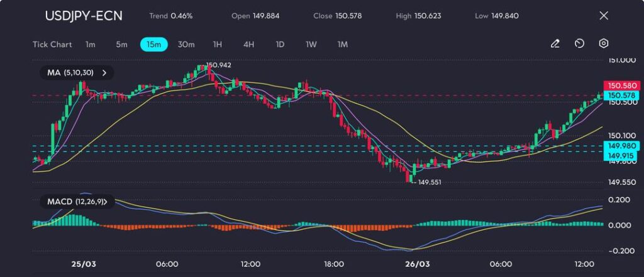
Task: Switch to the 1m timeframe
Action: coord(91,45)
